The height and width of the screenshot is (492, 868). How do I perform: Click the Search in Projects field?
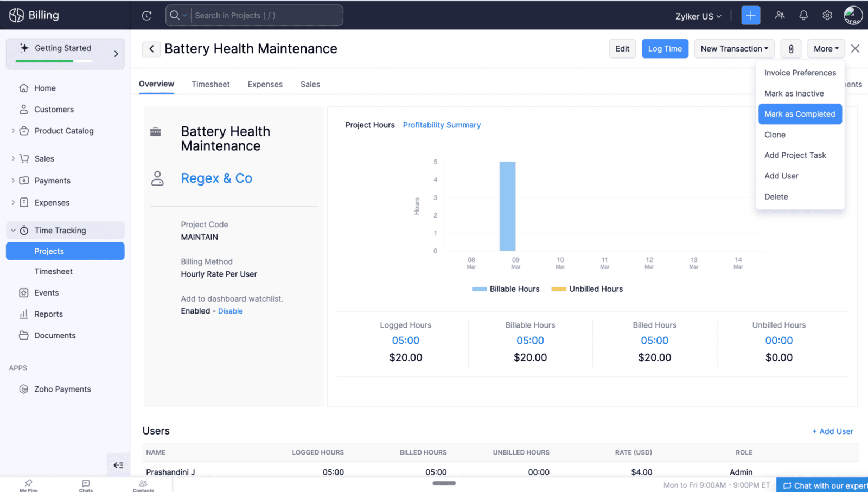point(266,16)
